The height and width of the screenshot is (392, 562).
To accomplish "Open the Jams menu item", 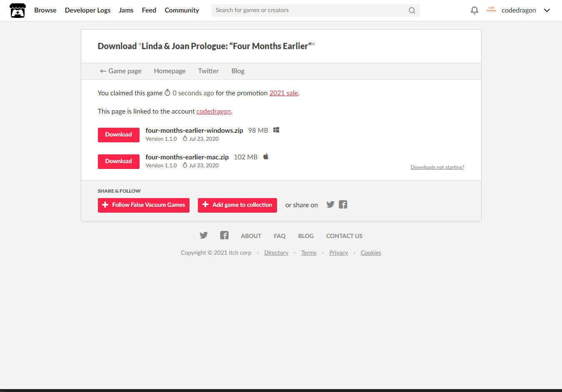I will (x=126, y=10).
